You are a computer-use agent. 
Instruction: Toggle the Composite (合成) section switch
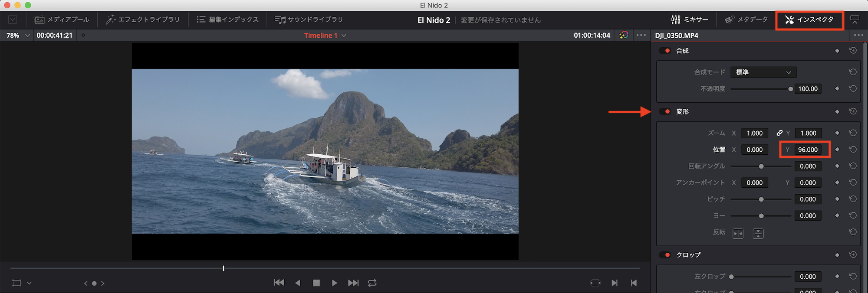[x=665, y=51]
